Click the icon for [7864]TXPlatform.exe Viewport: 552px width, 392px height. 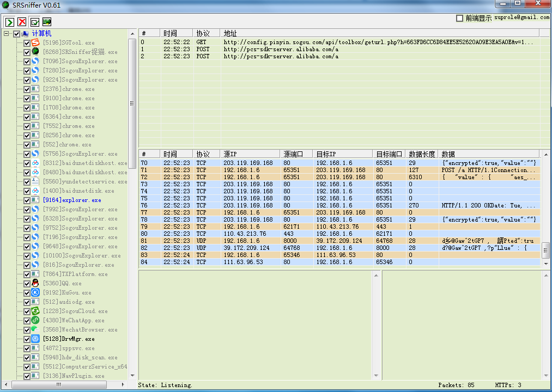tap(35, 274)
